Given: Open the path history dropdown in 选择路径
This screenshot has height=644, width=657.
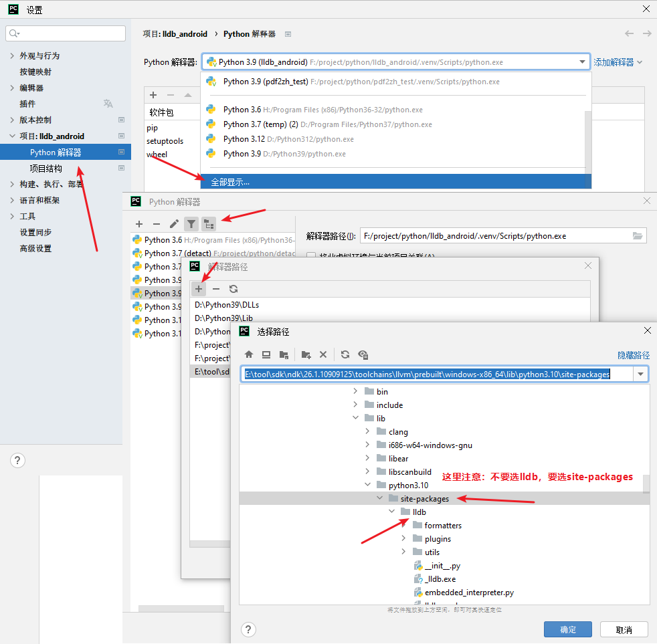Looking at the screenshot, I should 641,374.
